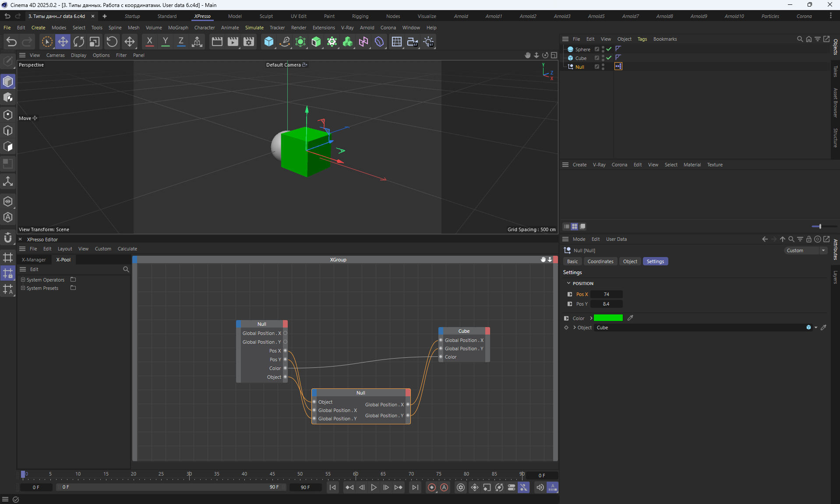The height and width of the screenshot is (504, 840).
Task: Toggle the Null visibility dots
Action: 603,67
